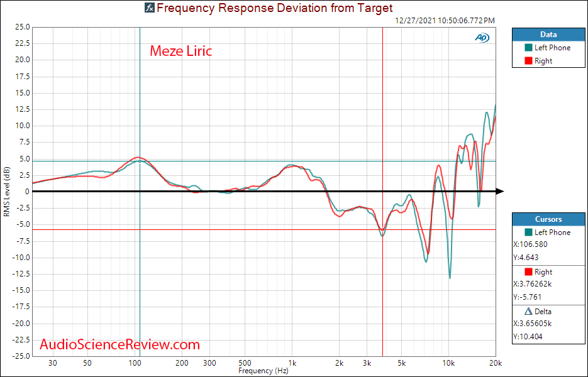Click the timestamp '12/27/2021 10:50:06.772 PM'

(x=445, y=21)
